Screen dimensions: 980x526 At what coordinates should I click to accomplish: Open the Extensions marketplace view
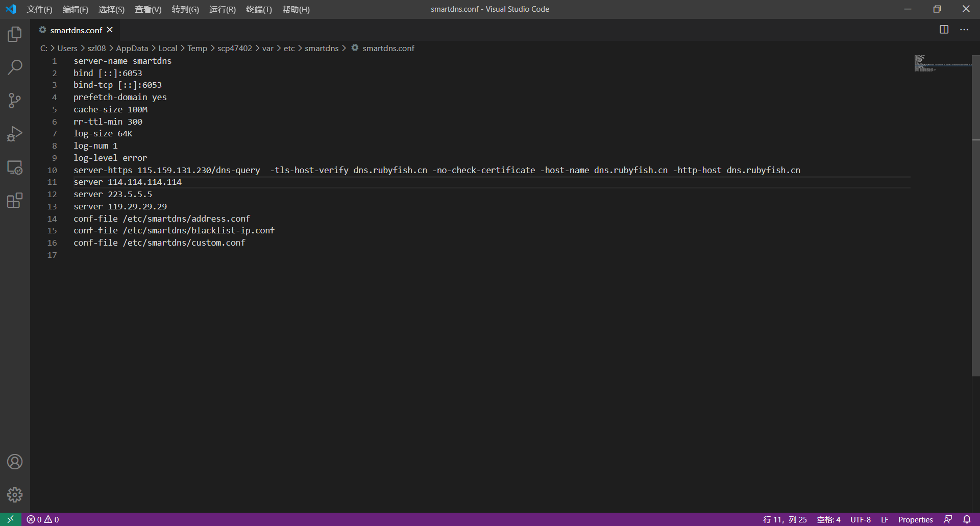[x=14, y=200]
